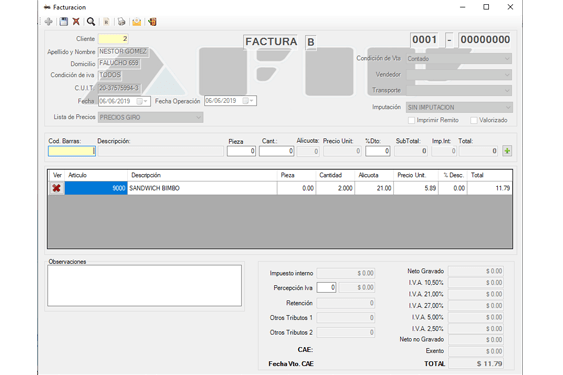
Task: Open the Transporte dropdown
Action: click(507, 91)
